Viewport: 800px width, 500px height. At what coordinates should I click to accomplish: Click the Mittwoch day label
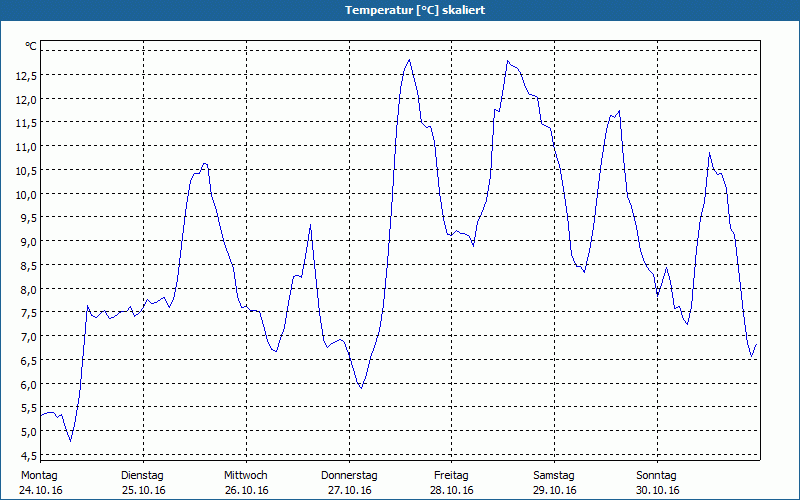point(246,476)
